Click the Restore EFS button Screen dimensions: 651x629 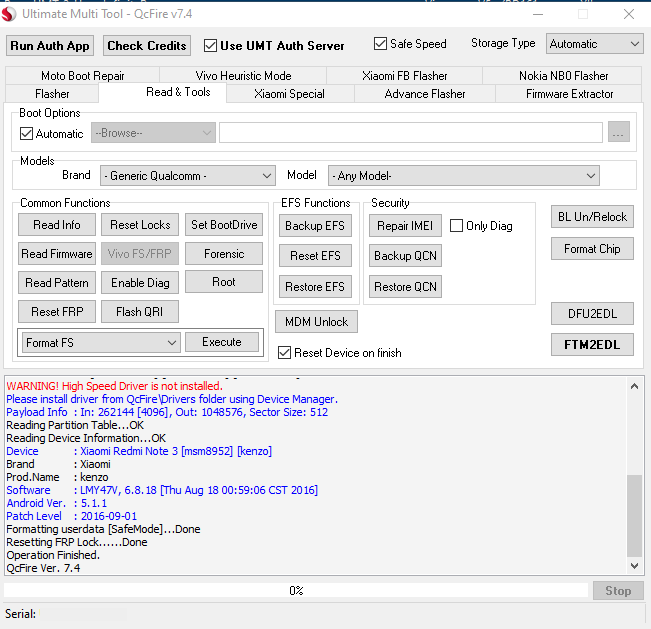[315, 286]
